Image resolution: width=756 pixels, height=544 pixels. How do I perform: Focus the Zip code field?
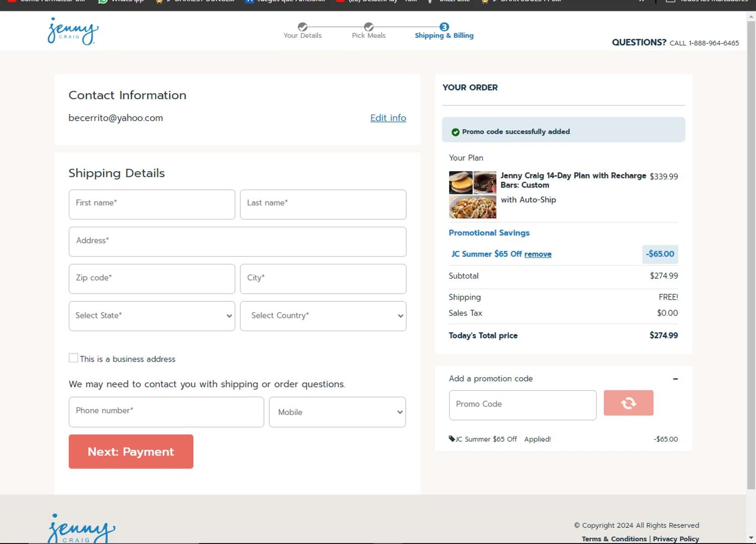click(152, 279)
